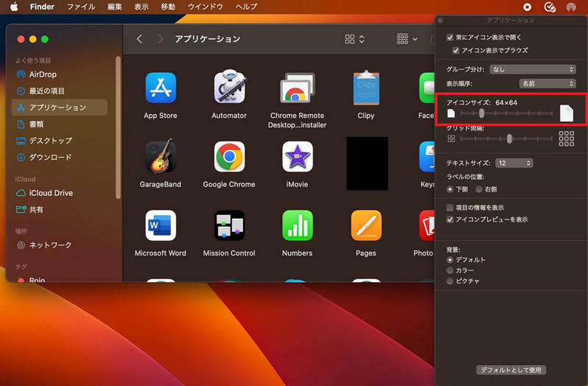Click the アプリケーション window title
Screen dimensions: 588x386
point(207,38)
